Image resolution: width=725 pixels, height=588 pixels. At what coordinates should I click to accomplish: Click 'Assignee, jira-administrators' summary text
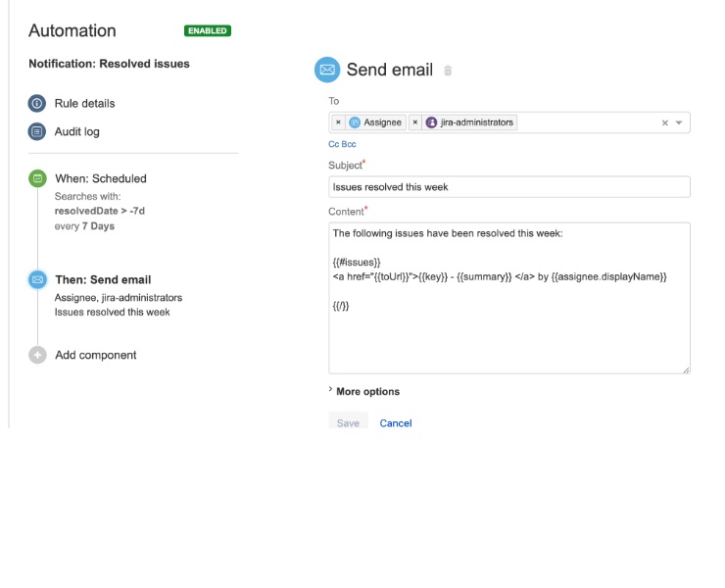coord(119,298)
